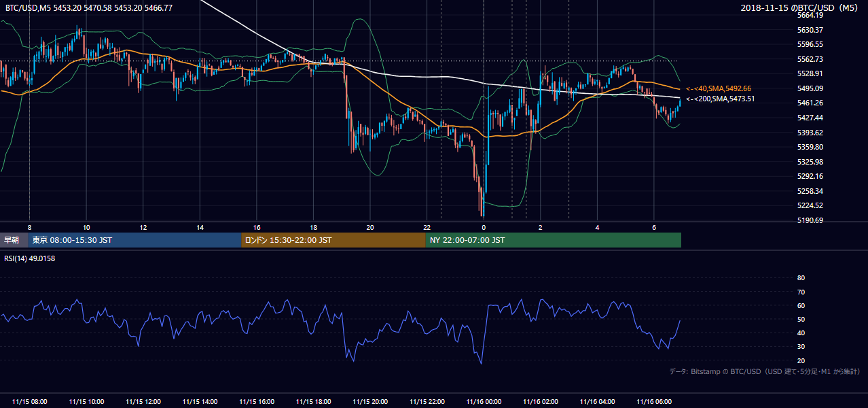Click the bottom time label 11/15 14:00
The height and width of the screenshot is (408, 868).
pos(200,402)
